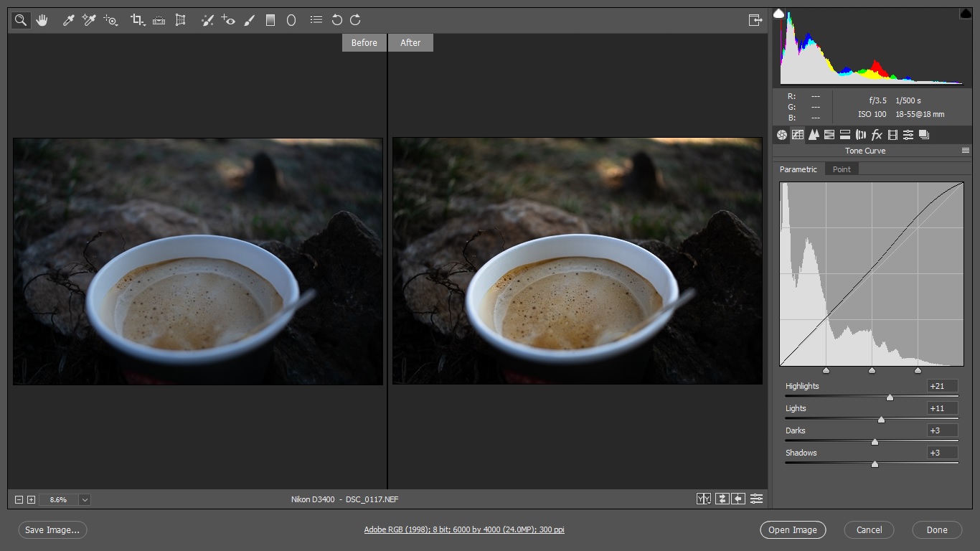Viewport: 980px width, 551px height.
Task: Open the Effects (fx) panel icon
Action: [877, 135]
